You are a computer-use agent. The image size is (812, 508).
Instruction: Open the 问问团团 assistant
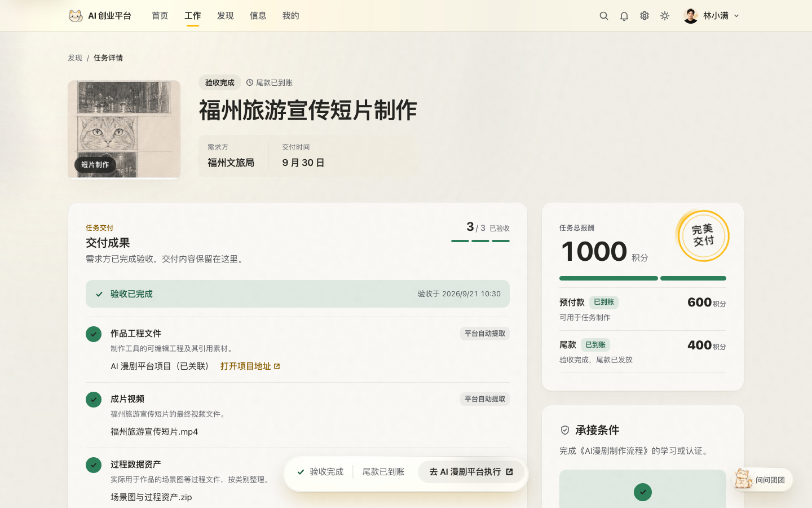(x=763, y=480)
